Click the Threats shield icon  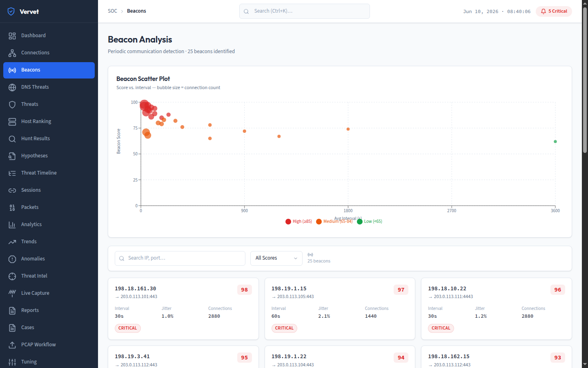click(12, 104)
